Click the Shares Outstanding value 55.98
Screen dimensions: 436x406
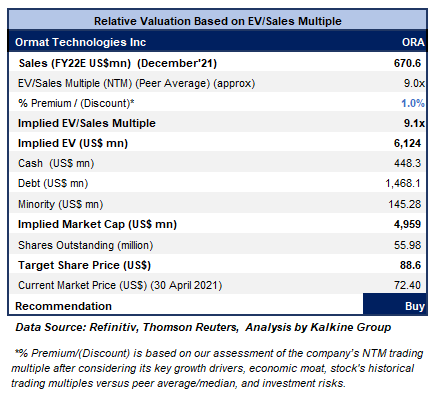[x=407, y=245]
